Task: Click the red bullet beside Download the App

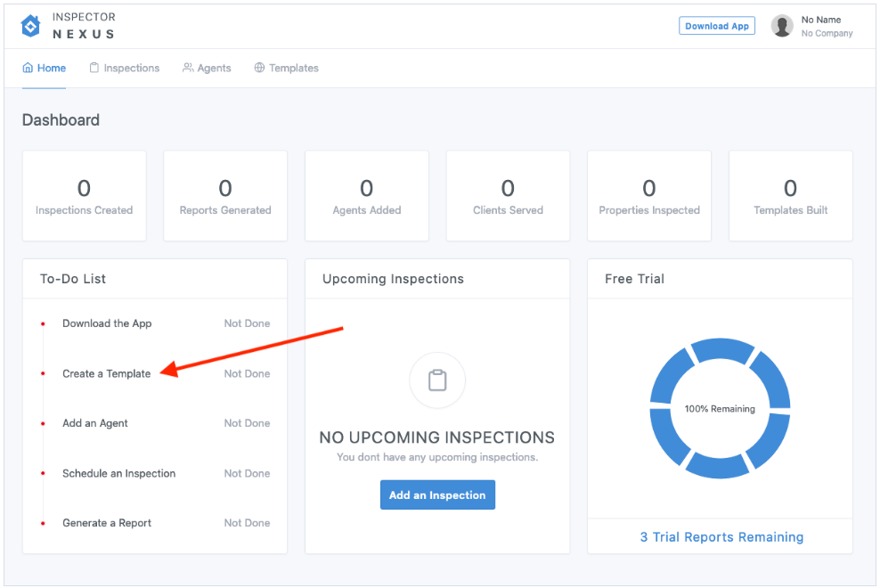Action: [43, 323]
